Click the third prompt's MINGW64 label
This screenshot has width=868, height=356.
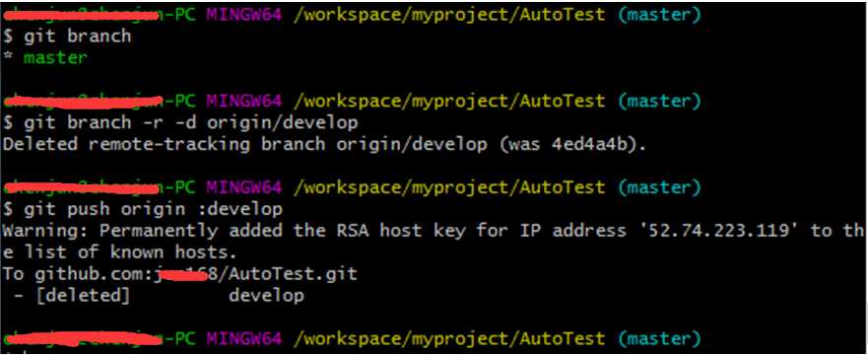[x=244, y=187]
